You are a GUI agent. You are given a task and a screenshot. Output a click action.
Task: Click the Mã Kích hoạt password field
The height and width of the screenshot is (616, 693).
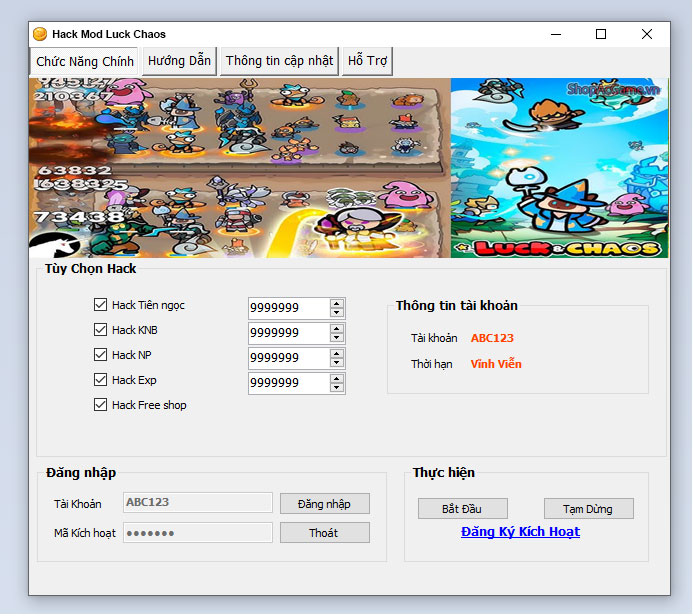[x=198, y=532]
